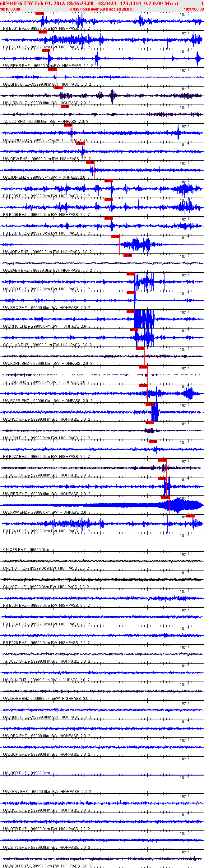204x868 pixels.
Task: Click the RMS noise scaling note
Action: point(102,9)
